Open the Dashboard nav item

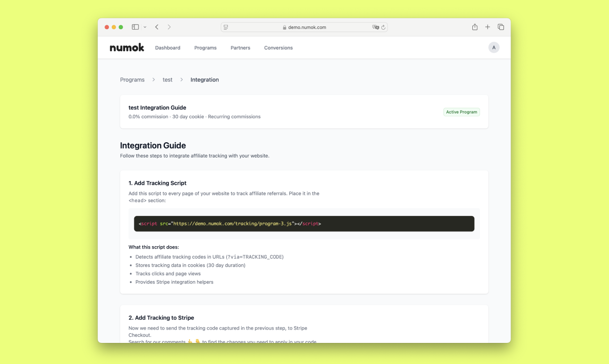tap(168, 48)
